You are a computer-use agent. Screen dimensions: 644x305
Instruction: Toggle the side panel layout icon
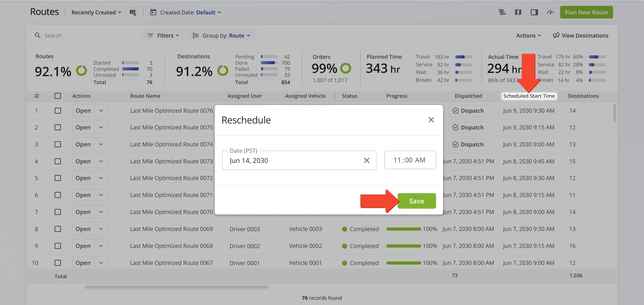(534, 12)
